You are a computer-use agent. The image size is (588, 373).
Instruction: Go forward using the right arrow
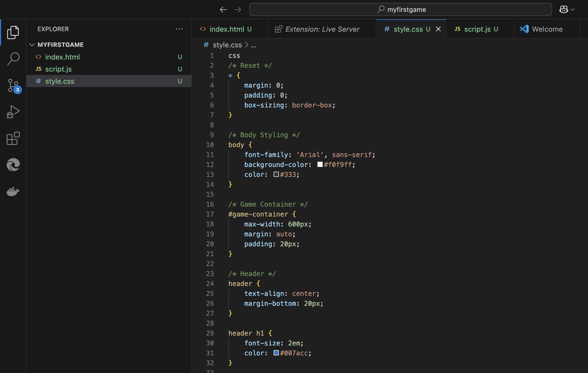(237, 10)
